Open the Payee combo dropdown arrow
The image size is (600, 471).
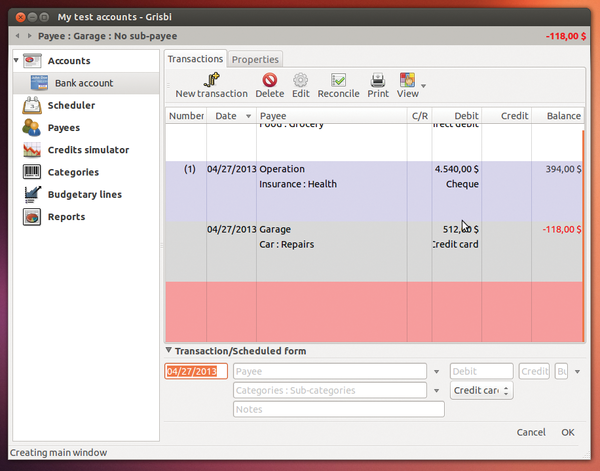[x=436, y=372]
